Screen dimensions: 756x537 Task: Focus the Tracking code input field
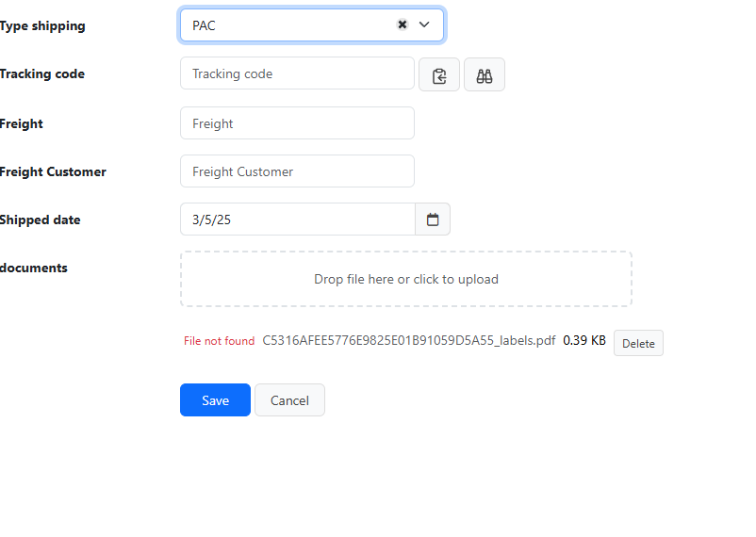(297, 73)
